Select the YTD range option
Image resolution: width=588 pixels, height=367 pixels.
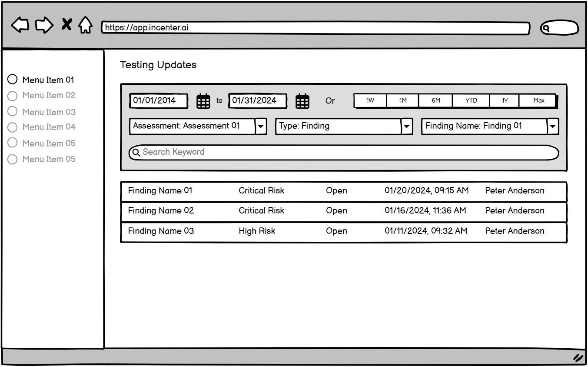click(471, 100)
